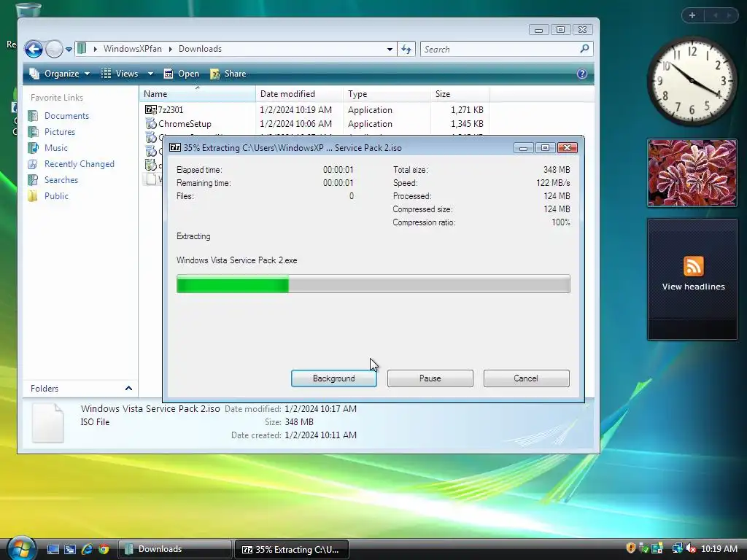Open Recently Changed in Favorite Links
This screenshot has width=747, height=560.
(x=79, y=164)
